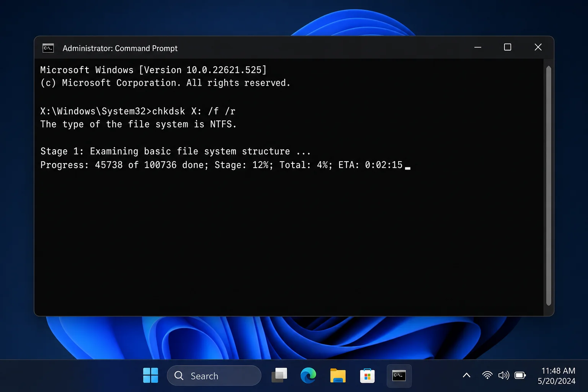Click the Command Prompt vertical scrollbar
Viewport: 588px width, 392px height.
(x=549, y=186)
